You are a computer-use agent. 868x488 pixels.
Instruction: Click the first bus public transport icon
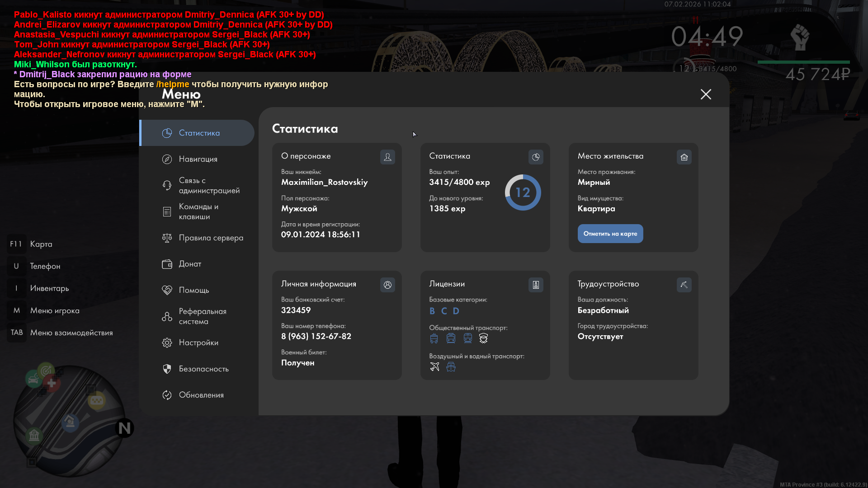pyautogui.click(x=434, y=338)
